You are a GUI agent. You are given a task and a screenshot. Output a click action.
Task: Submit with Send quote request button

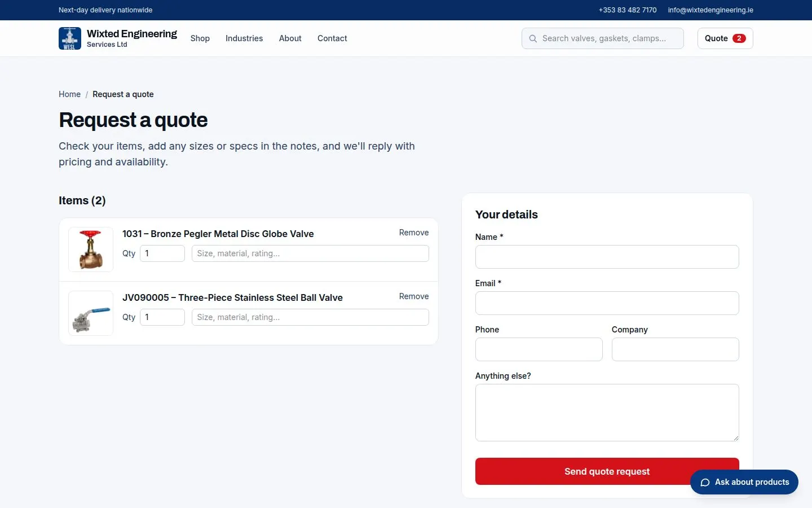(607, 471)
